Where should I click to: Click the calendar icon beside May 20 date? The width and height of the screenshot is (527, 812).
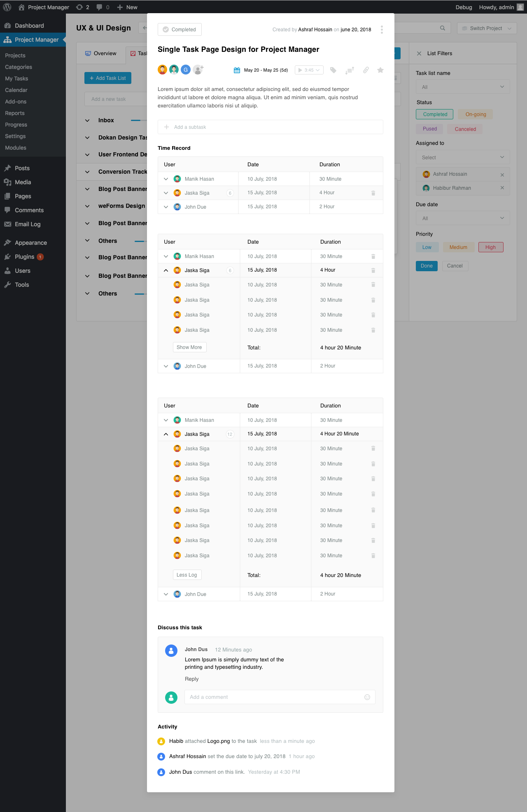(x=237, y=70)
